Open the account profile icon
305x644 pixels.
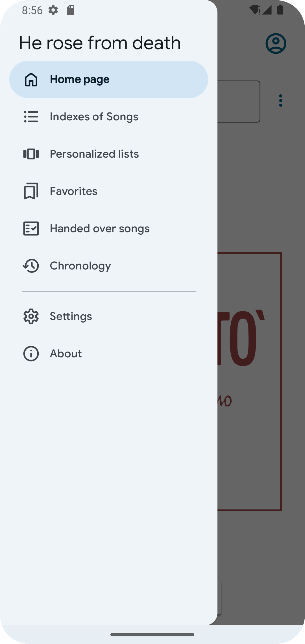(276, 43)
